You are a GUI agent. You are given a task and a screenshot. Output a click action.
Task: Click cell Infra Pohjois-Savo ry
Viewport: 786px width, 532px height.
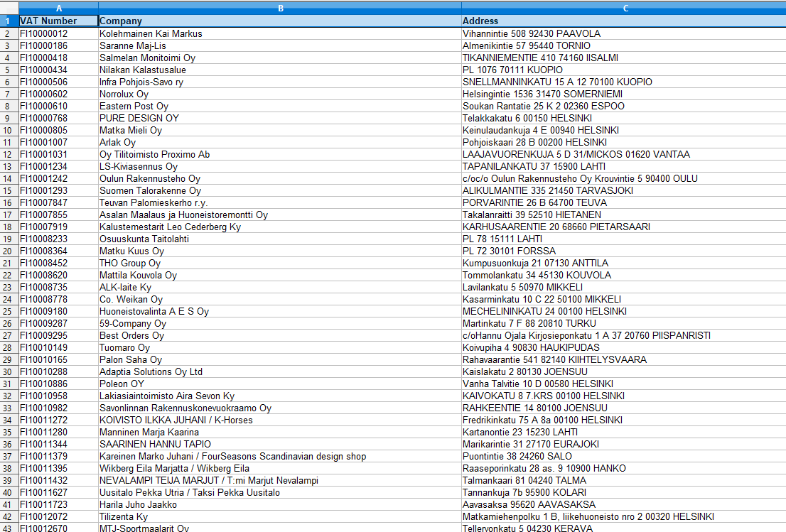click(280, 82)
